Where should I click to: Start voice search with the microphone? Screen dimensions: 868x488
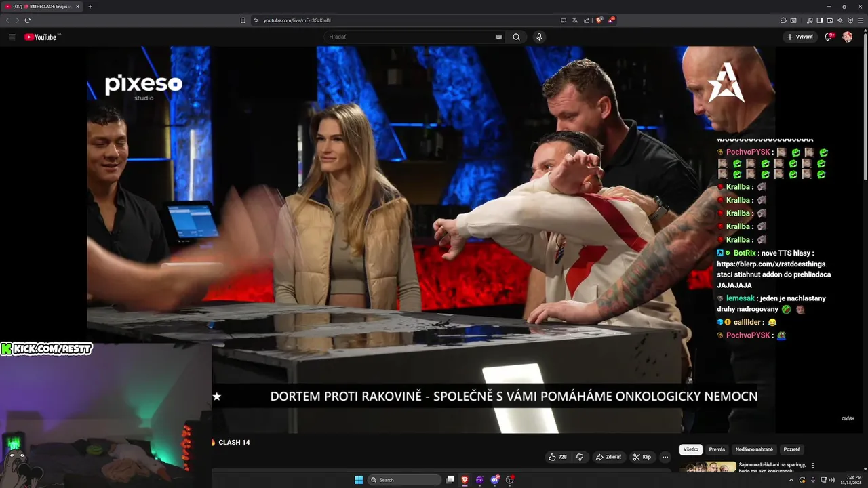coord(539,37)
